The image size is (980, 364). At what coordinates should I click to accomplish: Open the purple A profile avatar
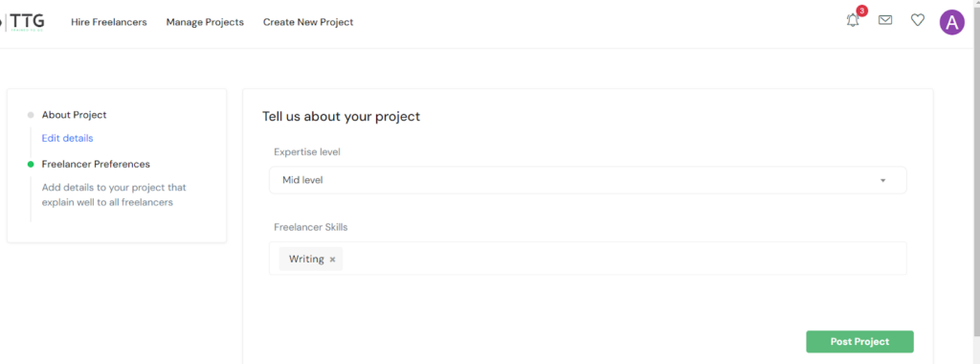pos(952,23)
